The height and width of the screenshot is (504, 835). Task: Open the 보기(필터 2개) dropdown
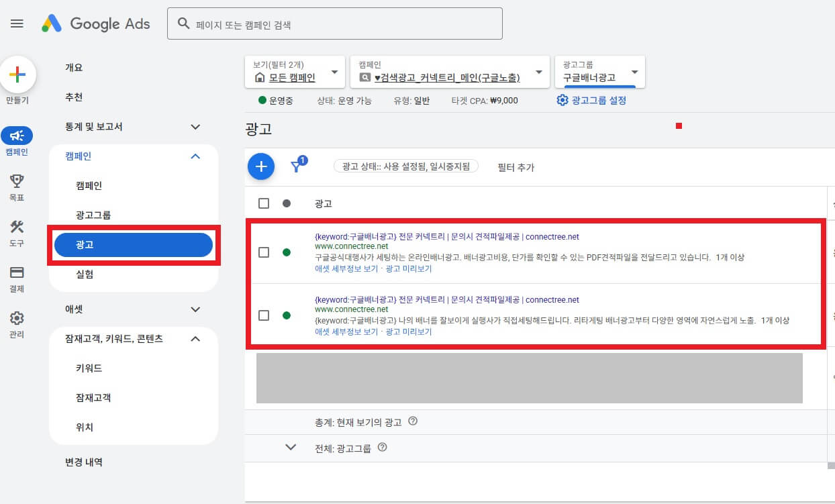pos(295,72)
